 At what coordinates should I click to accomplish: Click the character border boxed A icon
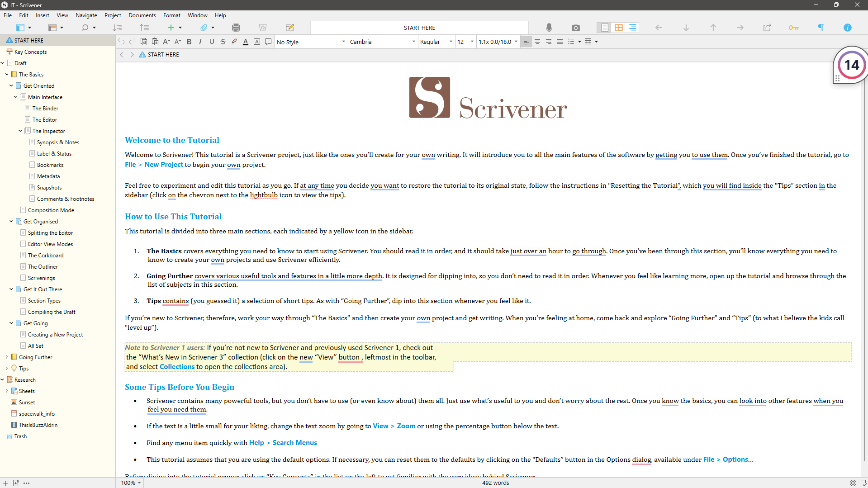pos(257,42)
